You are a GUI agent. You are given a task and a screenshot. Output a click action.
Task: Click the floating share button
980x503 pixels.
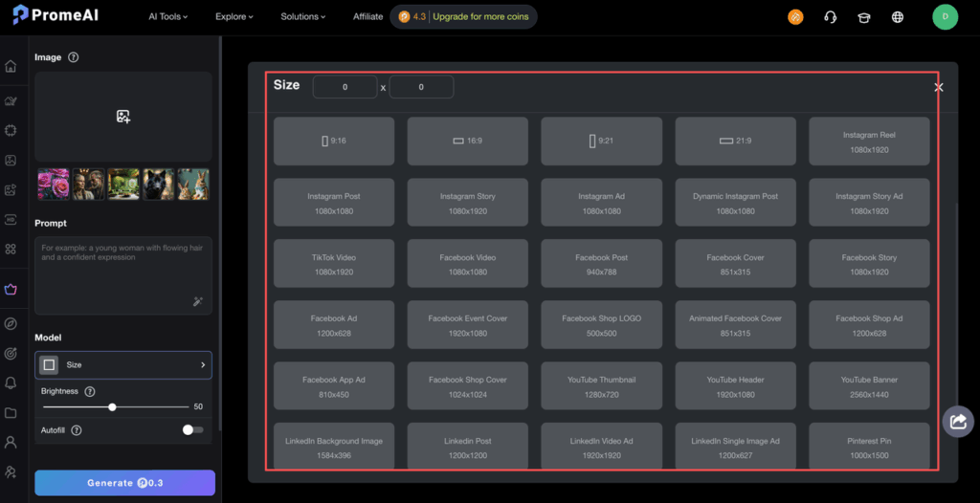(x=958, y=422)
